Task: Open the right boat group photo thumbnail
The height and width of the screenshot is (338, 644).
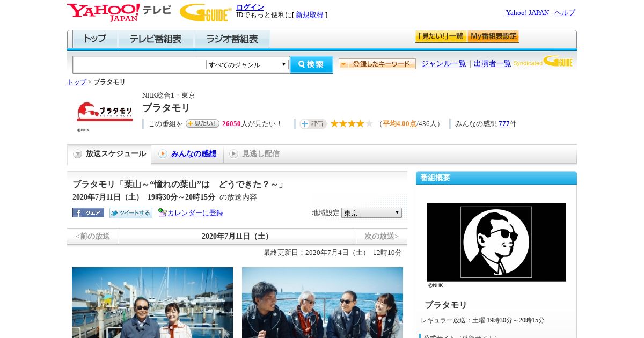Action: coord(323,303)
